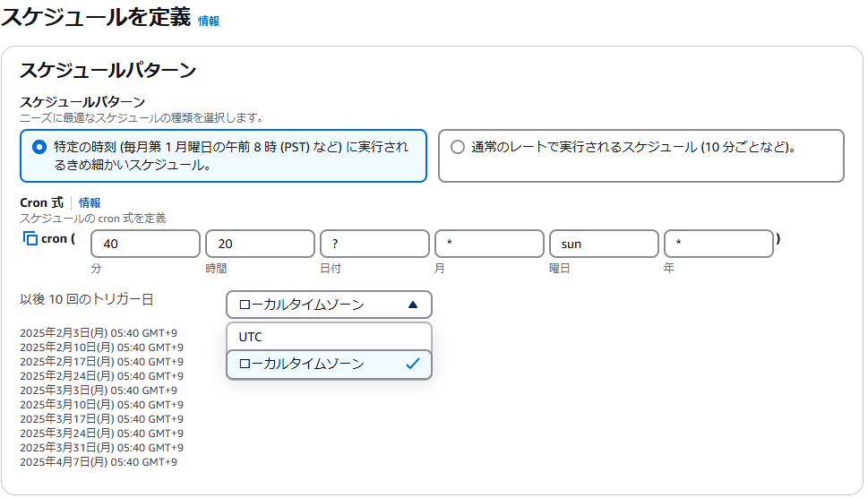Select the 通常のレートで実行されるスケジュール radio button
Image resolution: width=868 pixels, height=498 pixels.
[458, 147]
